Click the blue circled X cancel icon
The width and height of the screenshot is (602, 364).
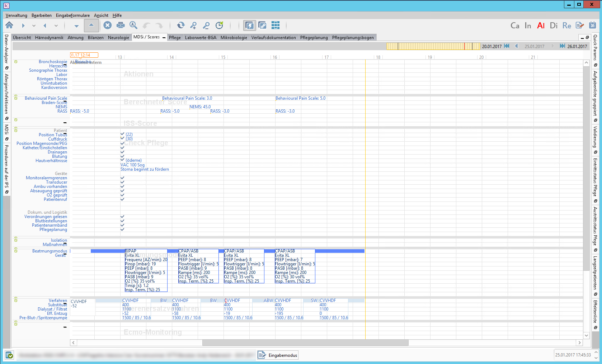107,25
